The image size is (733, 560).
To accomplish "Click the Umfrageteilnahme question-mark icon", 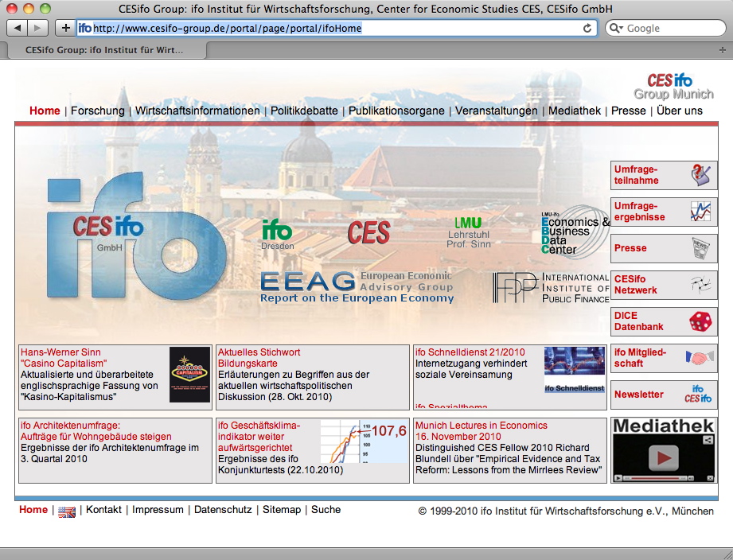I will pyautogui.click(x=700, y=175).
